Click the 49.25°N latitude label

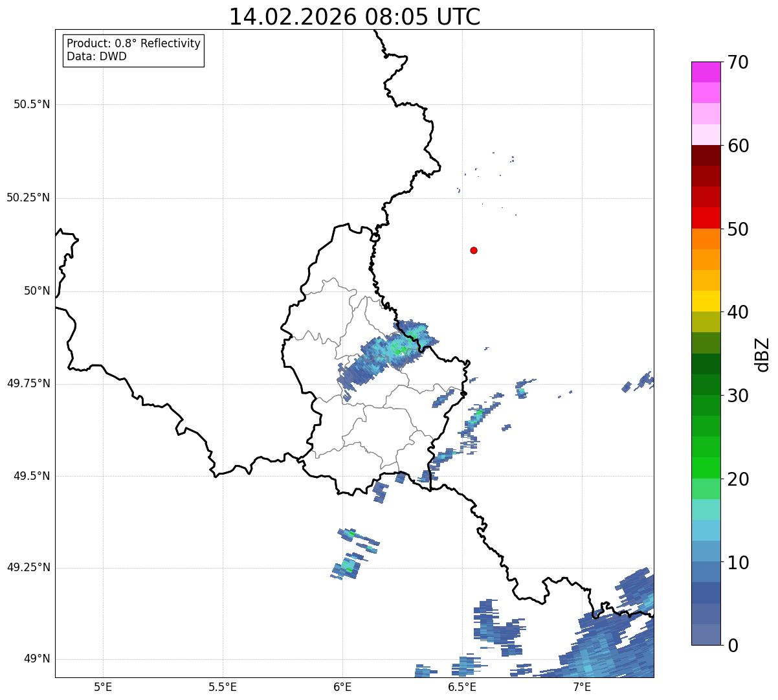[28, 568]
